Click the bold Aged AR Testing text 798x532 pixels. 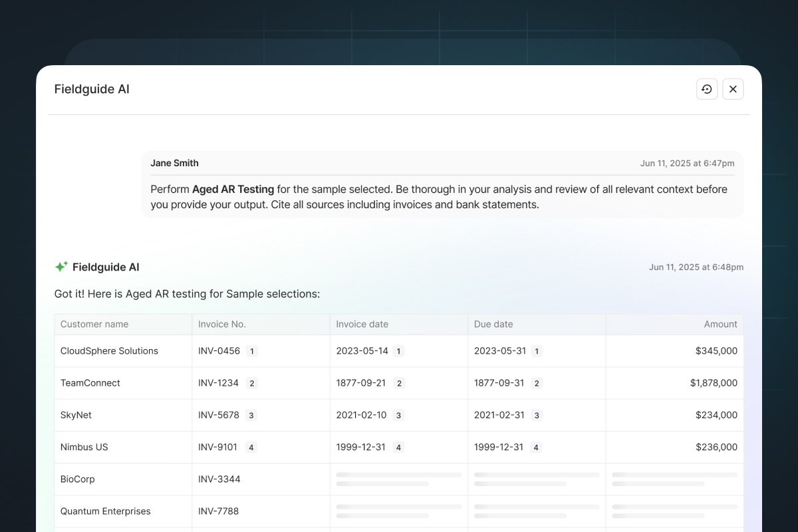(x=233, y=189)
